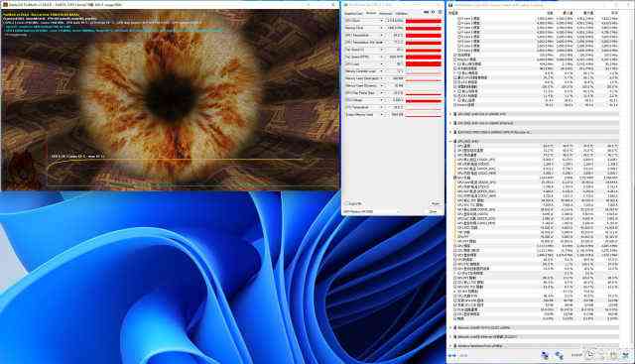Click the Close button in GPU-Z
Image resolution: width=635 pixels, height=364 pixels.
click(433, 211)
